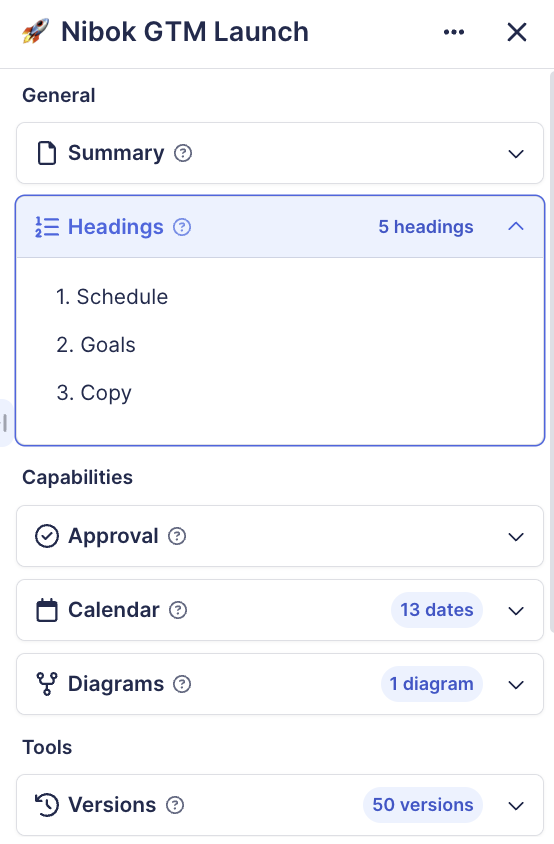
Task: Expand the Calendar section chevron
Action: (x=516, y=611)
